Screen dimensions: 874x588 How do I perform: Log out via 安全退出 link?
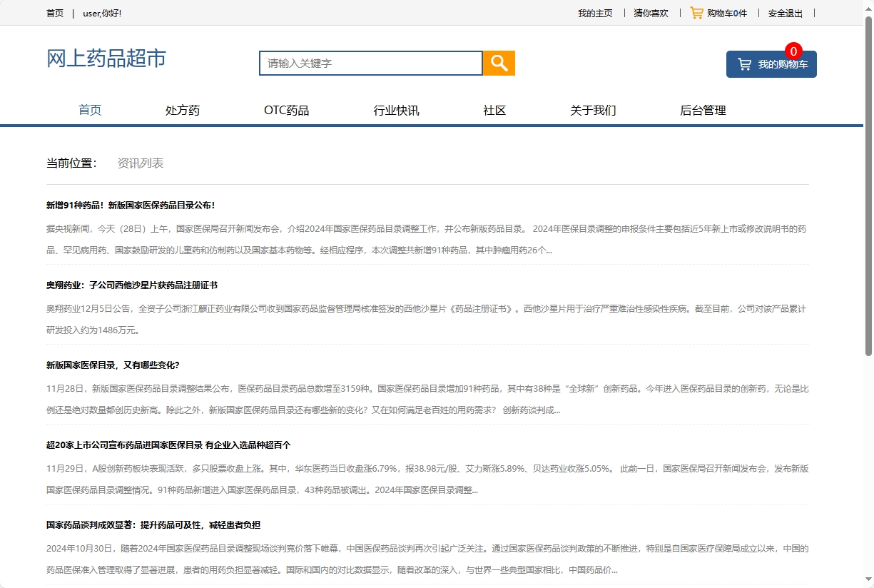click(x=783, y=12)
